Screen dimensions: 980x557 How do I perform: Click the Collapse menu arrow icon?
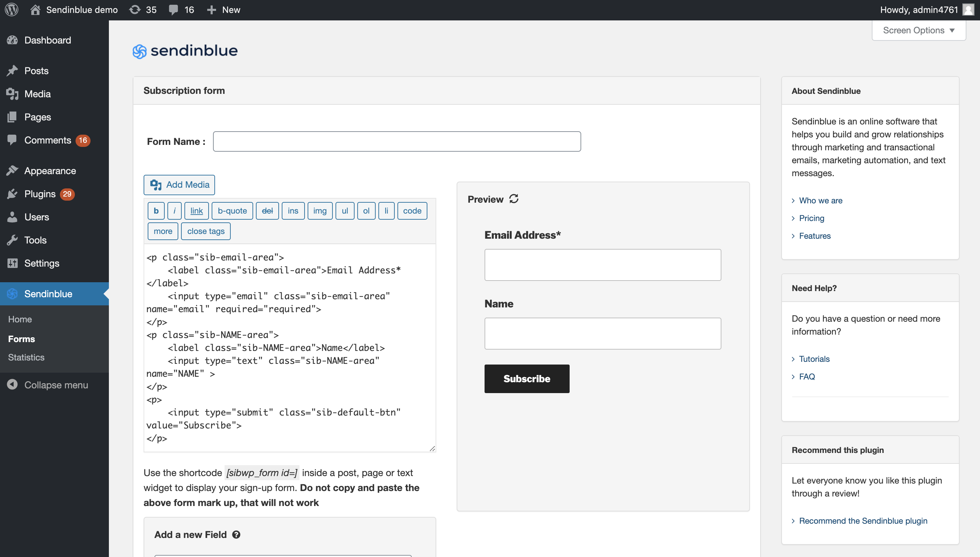[x=12, y=385]
